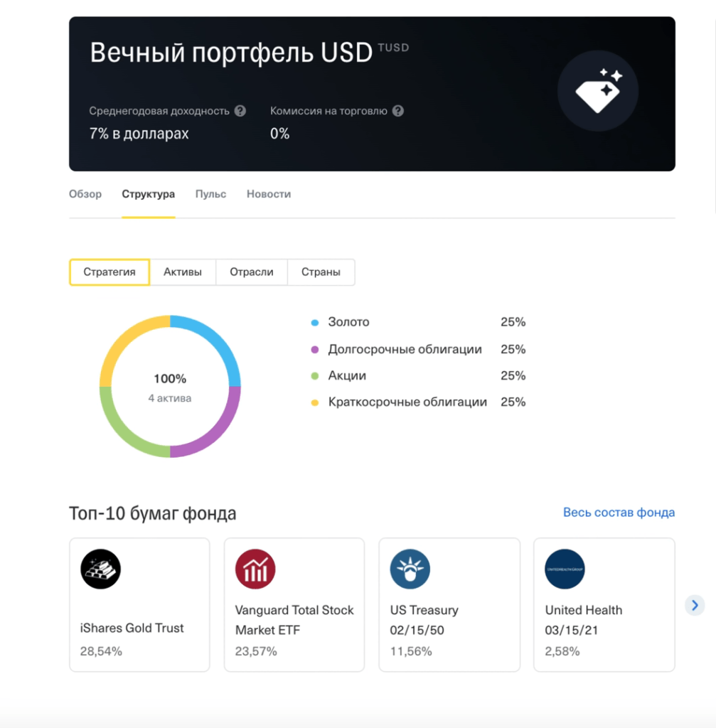Viewport: 716px width, 728px height.
Task: Click the US Treasury Statue of Liberty icon
Action: 410,569
